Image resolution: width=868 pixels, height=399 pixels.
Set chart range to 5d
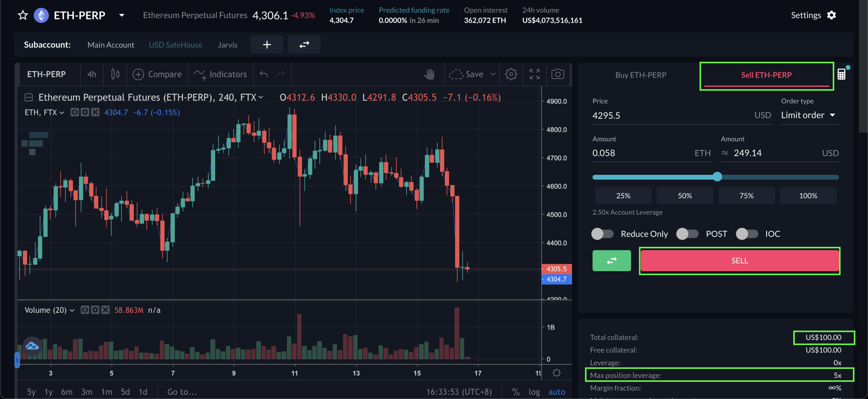[x=125, y=392]
